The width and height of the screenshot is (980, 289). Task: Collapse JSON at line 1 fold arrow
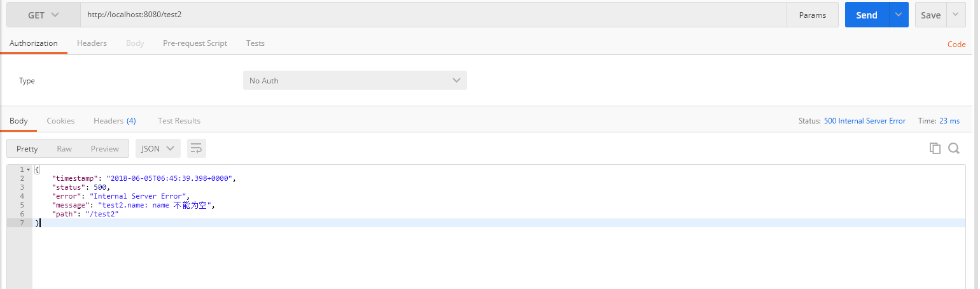[x=28, y=169]
